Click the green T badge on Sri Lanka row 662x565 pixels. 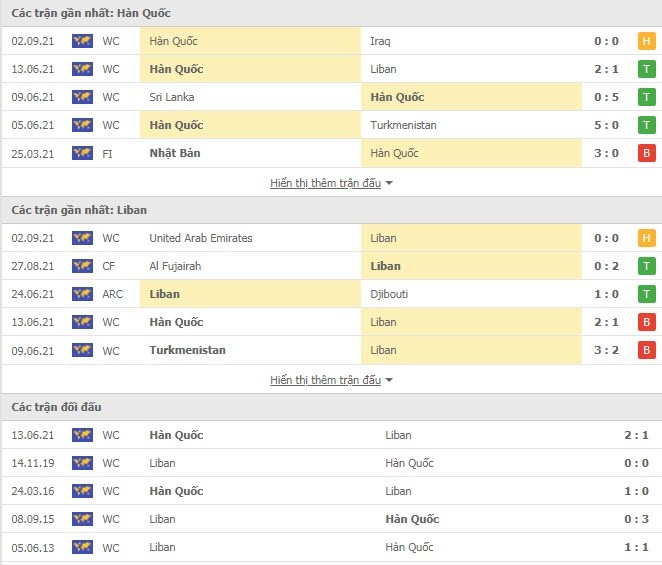pos(646,97)
